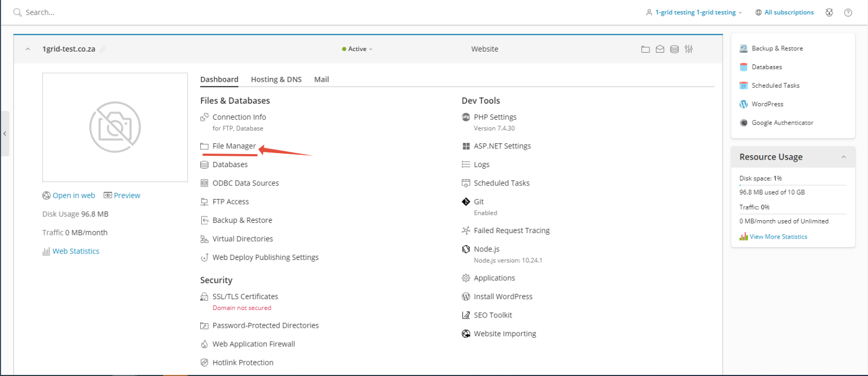The height and width of the screenshot is (376, 868).
Task: Open Backup & Restore under Files & Databases
Action: [x=242, y=220]
